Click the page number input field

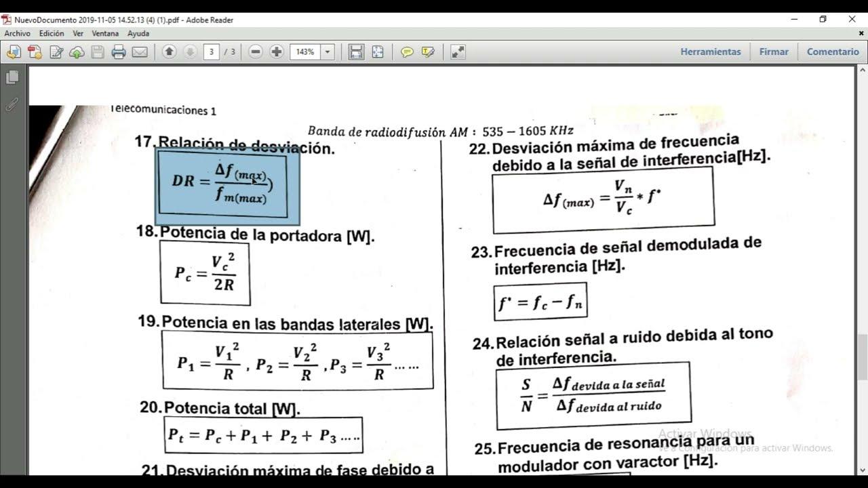click(212, 52)
